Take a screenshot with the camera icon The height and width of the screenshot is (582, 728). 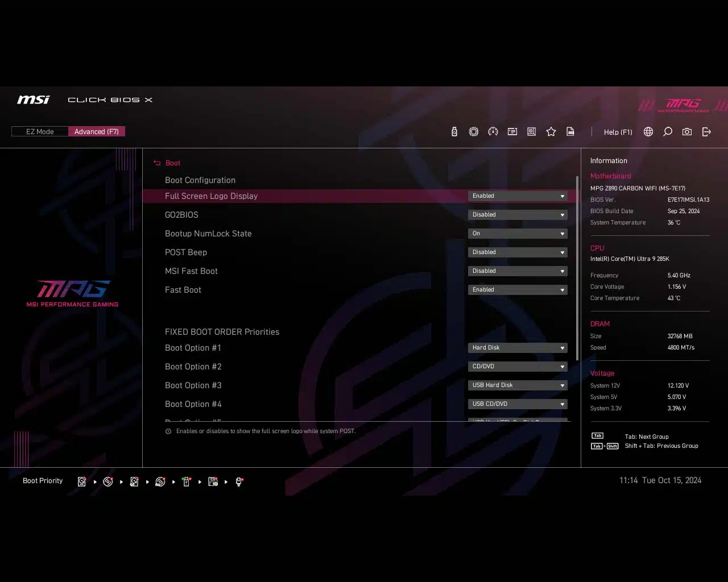pos(687,132)
